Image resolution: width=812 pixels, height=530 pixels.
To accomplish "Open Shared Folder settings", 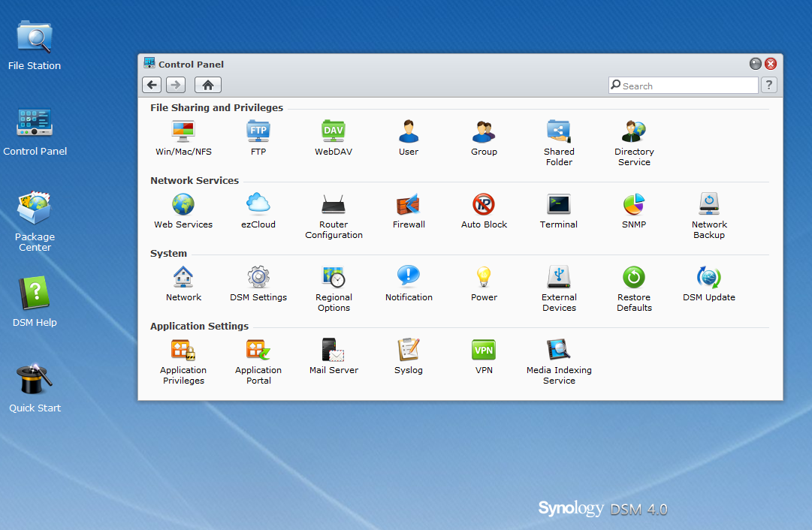I will click(559, 143).
